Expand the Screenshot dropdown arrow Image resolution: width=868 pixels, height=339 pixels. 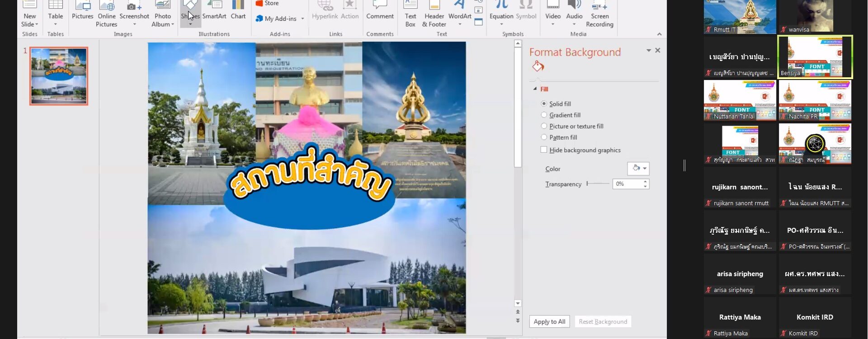[134, 24]
